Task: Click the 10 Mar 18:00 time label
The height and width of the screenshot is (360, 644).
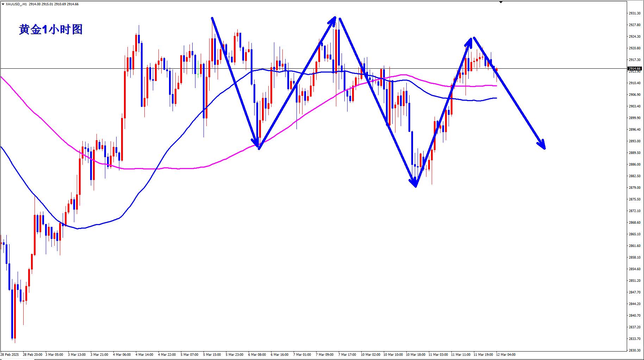Action: click(415, 354)
